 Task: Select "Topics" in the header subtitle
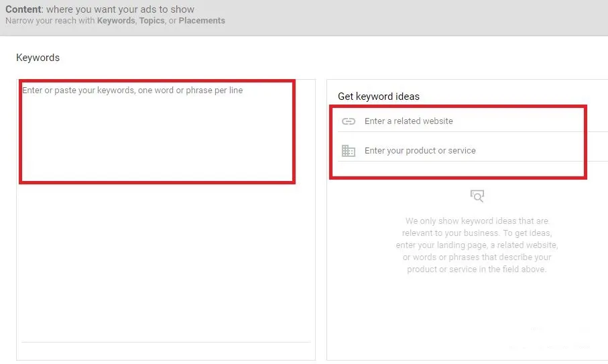pyautogui.click(x=151, y=21)
